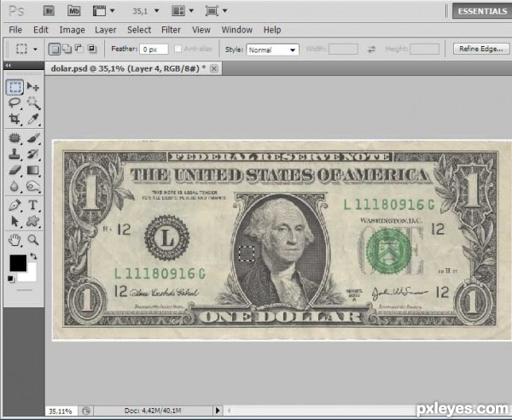Open the Edit menu

coord(41,30)
